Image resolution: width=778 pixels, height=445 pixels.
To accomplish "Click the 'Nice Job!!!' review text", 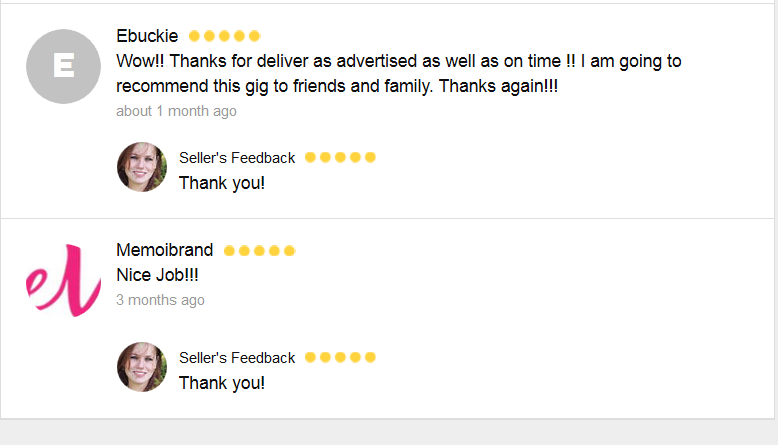I will click(x=158, y=274).
